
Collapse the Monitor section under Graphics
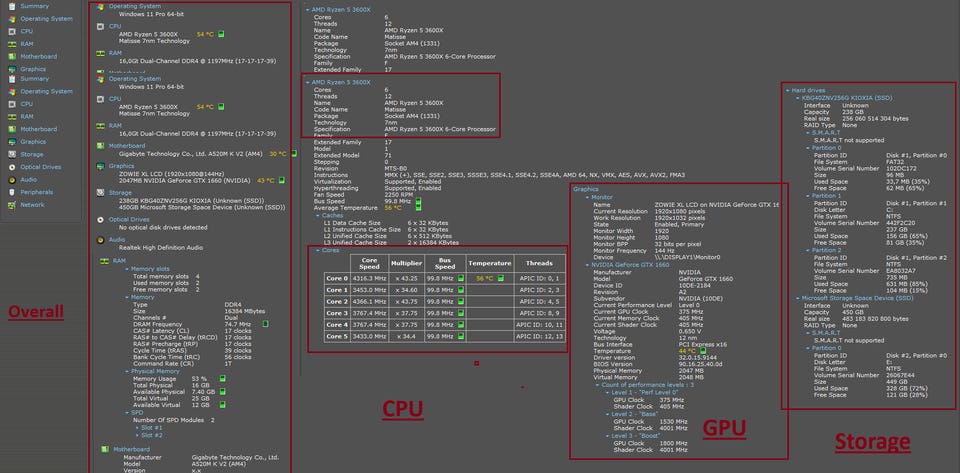pyautogui.click(x=587, y=198)
